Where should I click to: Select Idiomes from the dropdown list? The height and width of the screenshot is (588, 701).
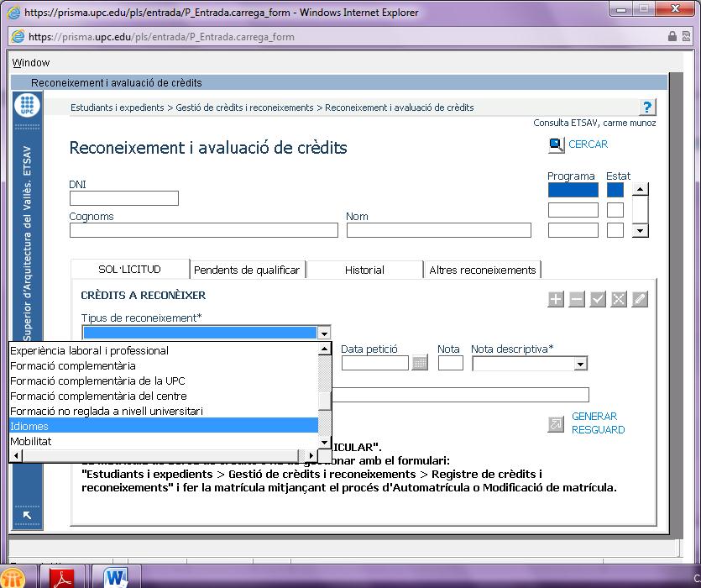(x=29, y=426)
